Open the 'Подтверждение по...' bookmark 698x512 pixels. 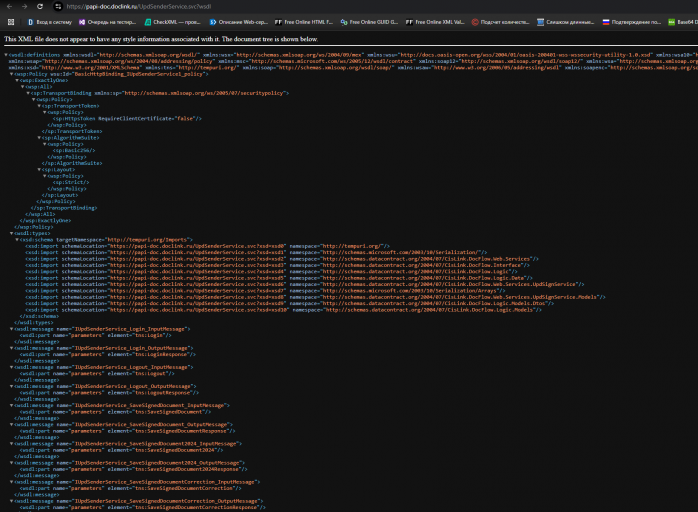pyautogui.click(x=632, y=22)
